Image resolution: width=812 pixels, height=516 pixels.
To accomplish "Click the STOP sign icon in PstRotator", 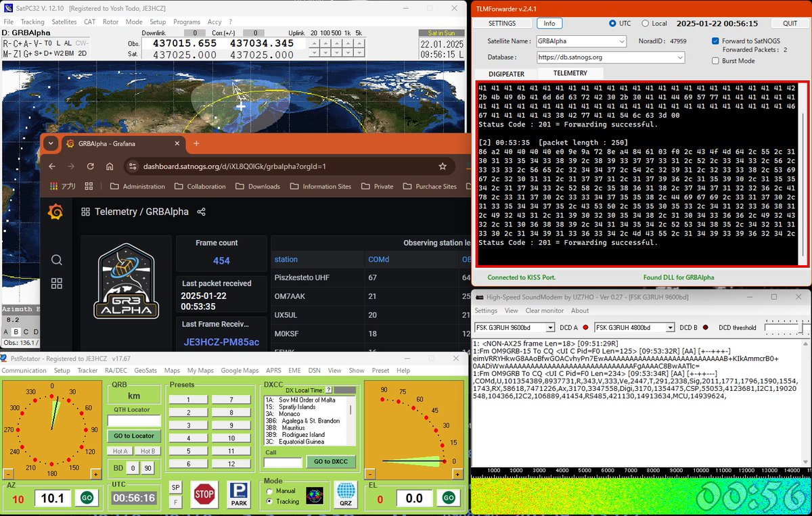I will coord(204,494).
